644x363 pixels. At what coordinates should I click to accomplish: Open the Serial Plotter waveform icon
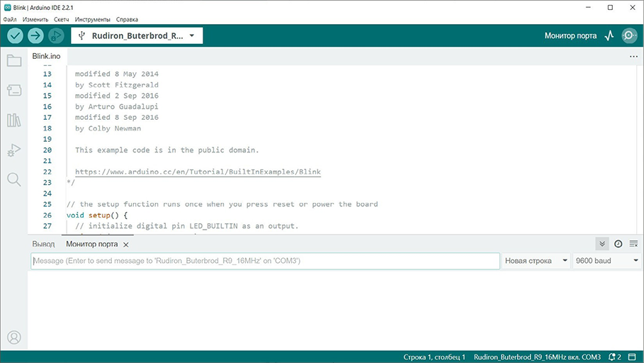pyautogui.click(x=609, y=35)
